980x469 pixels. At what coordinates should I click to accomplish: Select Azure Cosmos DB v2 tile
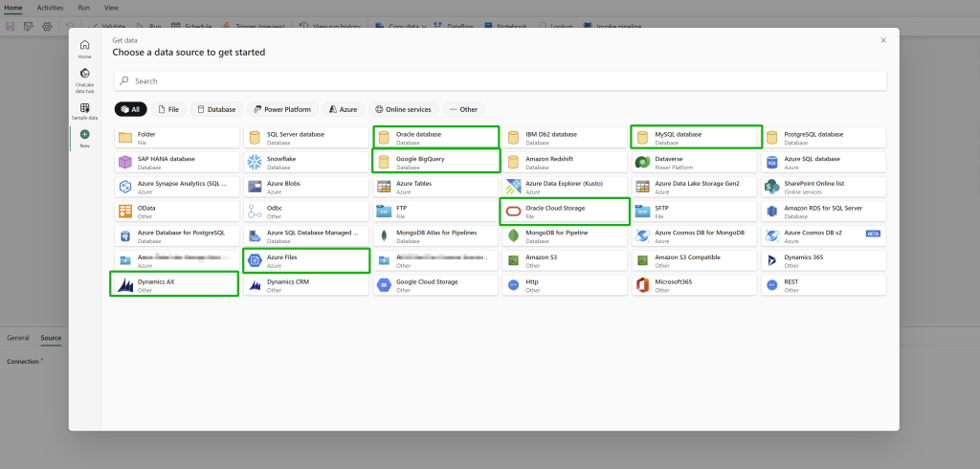(x=824, y=236)
